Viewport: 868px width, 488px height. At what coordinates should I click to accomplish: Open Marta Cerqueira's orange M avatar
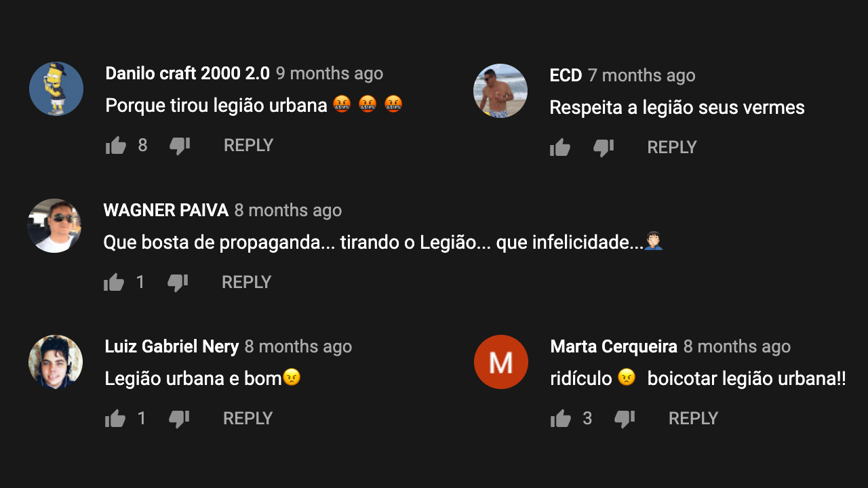pyautogui.click(x=501, y=362)
